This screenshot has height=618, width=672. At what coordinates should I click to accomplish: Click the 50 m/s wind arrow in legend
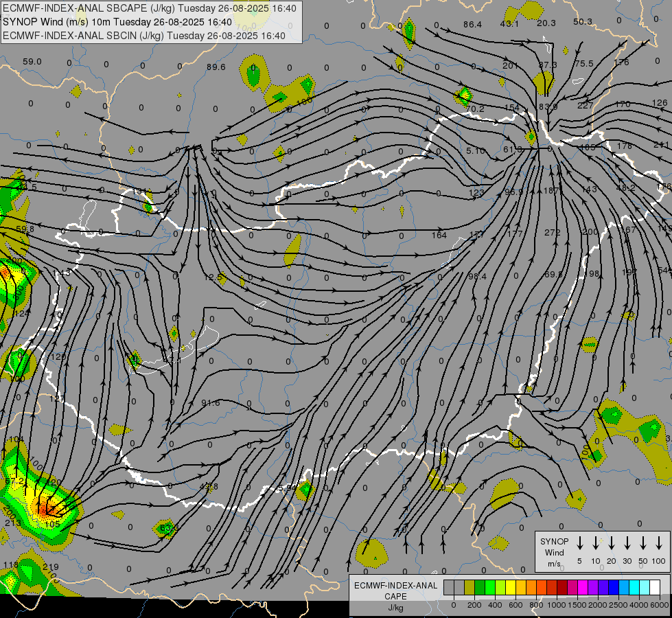point(643,543)
